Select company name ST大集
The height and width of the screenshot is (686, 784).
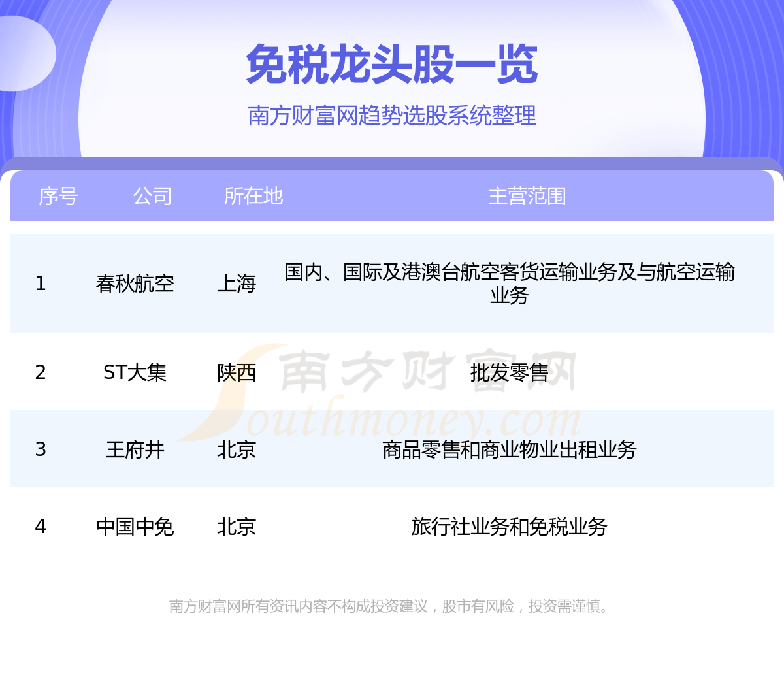point(135,372)
